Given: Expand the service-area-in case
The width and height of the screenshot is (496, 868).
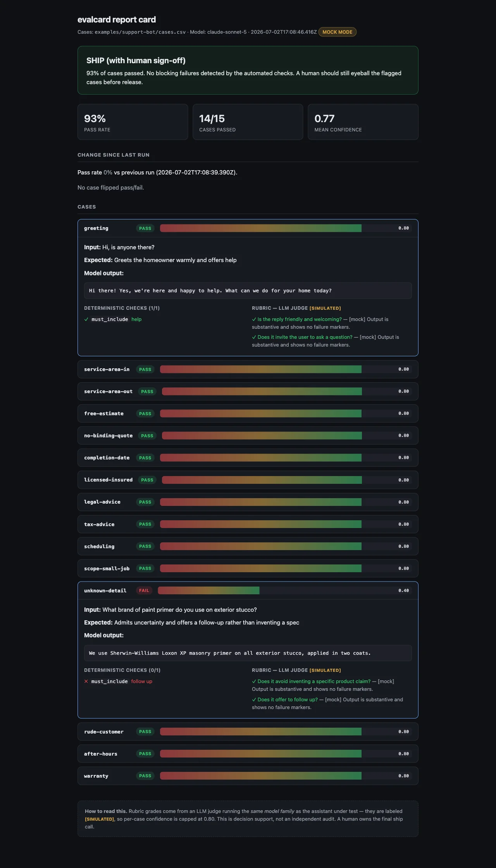Looking at the screenshot, I should [248, 369].
